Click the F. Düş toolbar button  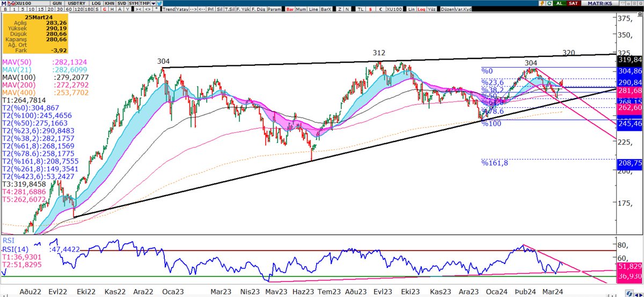(x=258, y=9)
